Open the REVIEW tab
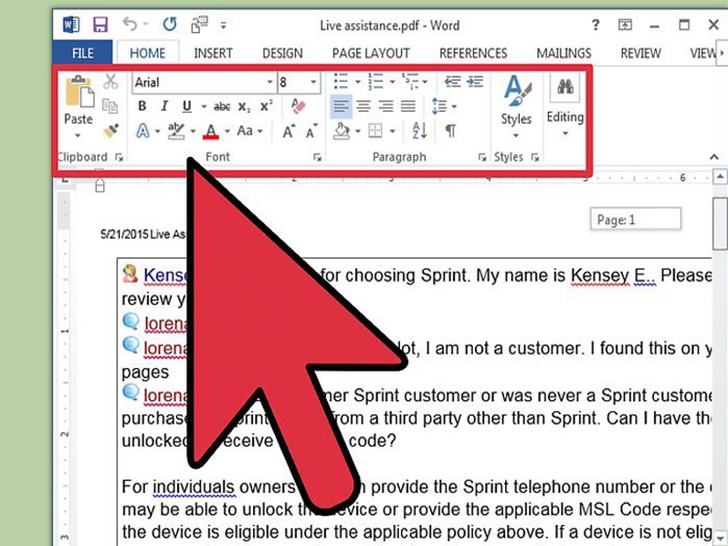728x546 pixels. (x=640, y=53)
